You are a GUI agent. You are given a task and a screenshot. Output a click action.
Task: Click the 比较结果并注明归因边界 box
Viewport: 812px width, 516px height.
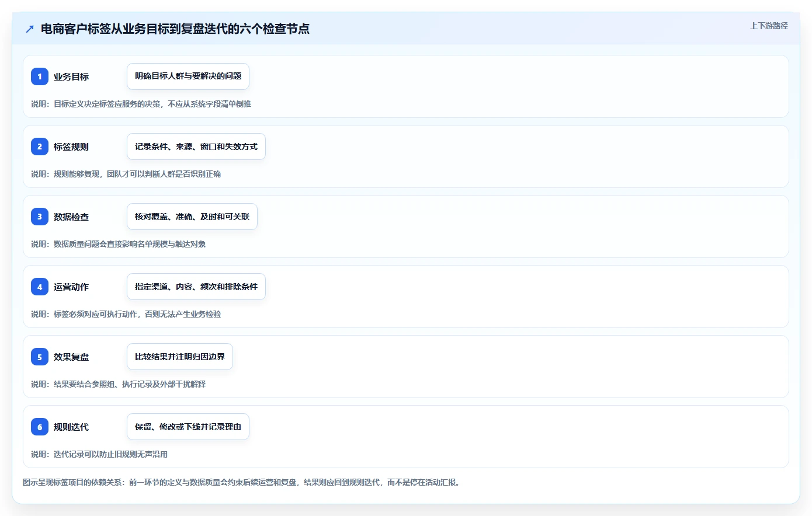click(x=180, y=357)
